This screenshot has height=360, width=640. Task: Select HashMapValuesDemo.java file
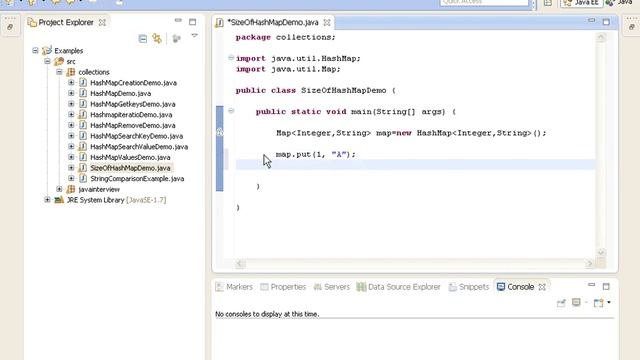pos(130,157)
